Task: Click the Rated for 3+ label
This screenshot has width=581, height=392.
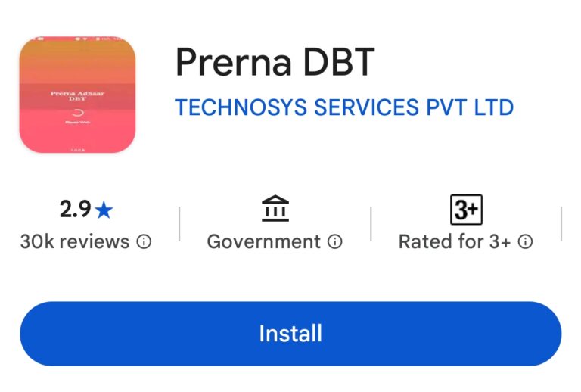Action: click(455, 241)
